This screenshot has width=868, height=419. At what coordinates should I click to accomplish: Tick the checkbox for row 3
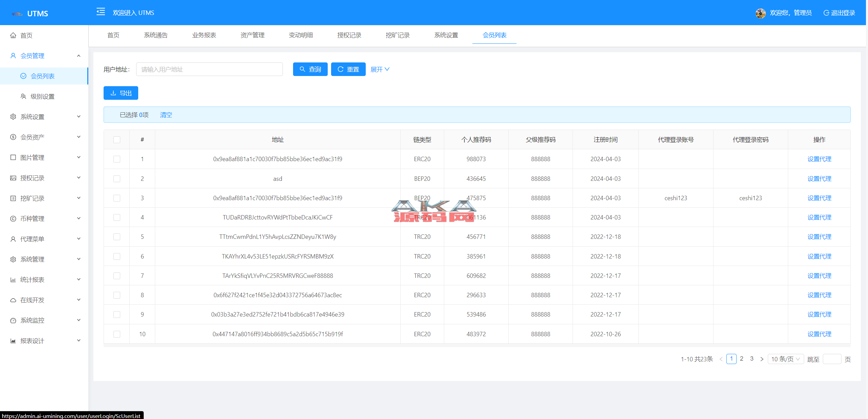pos(117,198)
